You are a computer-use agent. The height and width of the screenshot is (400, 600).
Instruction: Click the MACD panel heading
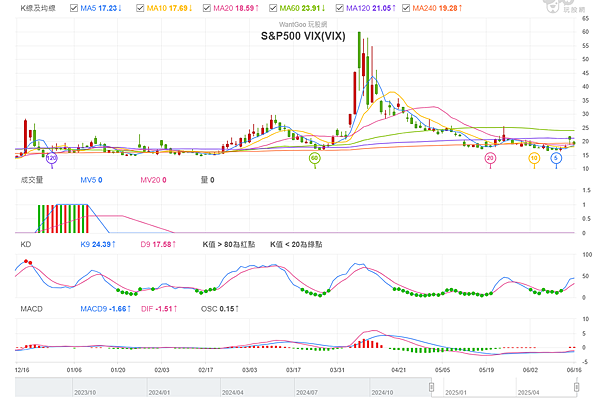tap(32, 309)
